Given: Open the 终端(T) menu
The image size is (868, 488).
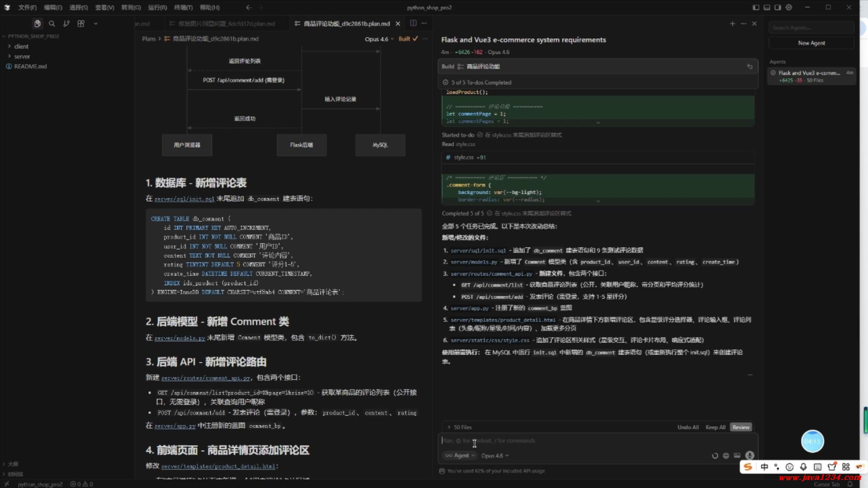Looking at the screenshot, I should (183, 7).
